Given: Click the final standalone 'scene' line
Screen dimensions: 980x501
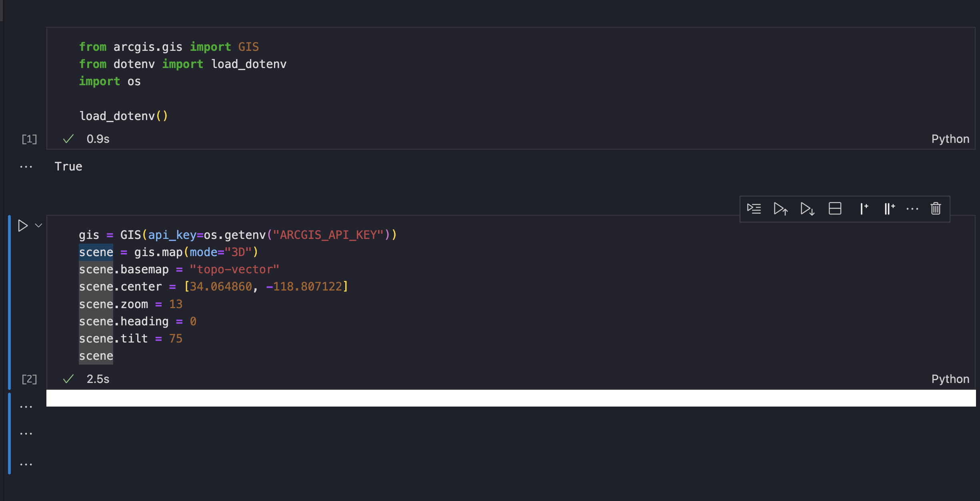Looking at the screenshot, I should click(96, 356).
